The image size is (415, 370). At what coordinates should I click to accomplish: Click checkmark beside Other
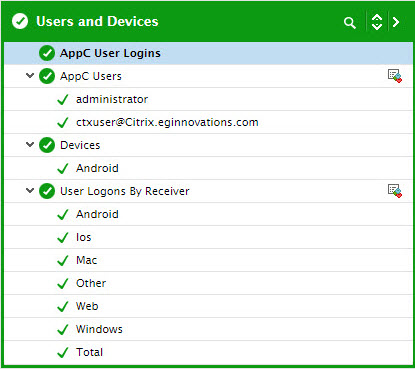63,283
